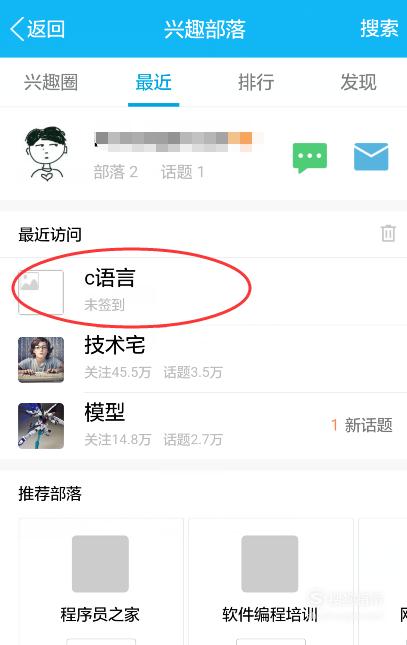Open the c语言 tribe entry

203,292
